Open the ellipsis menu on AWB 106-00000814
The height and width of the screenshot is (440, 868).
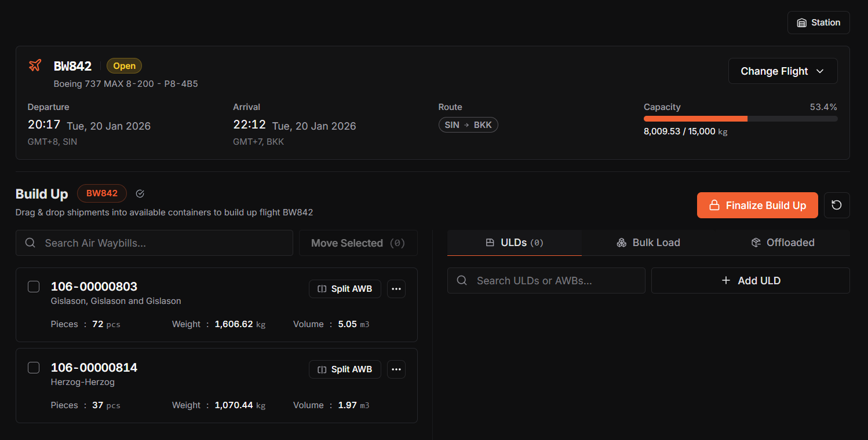[x=396, y=369]
